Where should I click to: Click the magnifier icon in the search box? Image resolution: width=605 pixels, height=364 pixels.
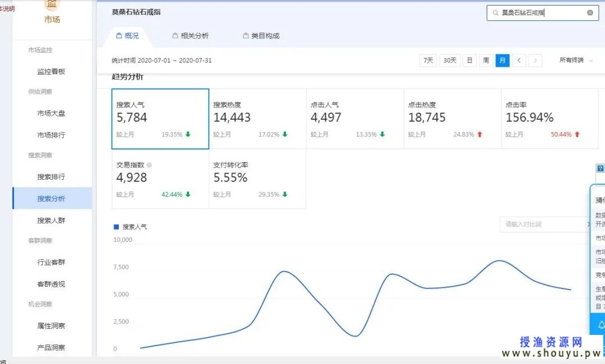(x=495, y=12)
